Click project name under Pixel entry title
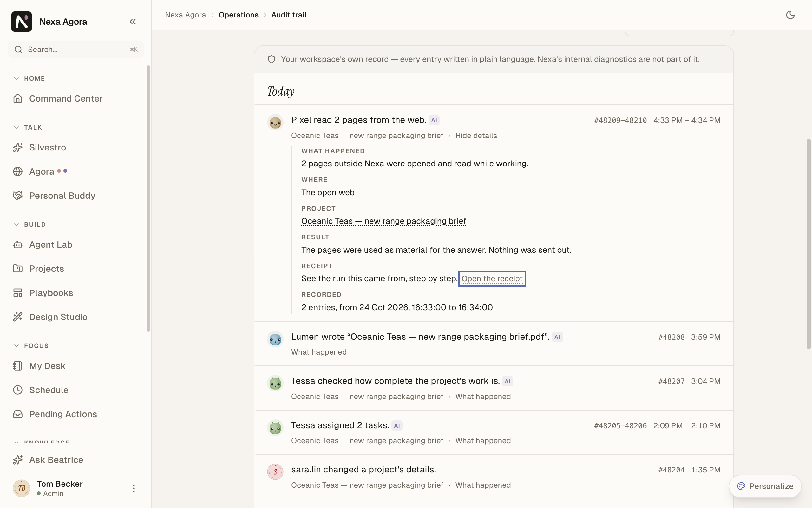 point(367,136)
